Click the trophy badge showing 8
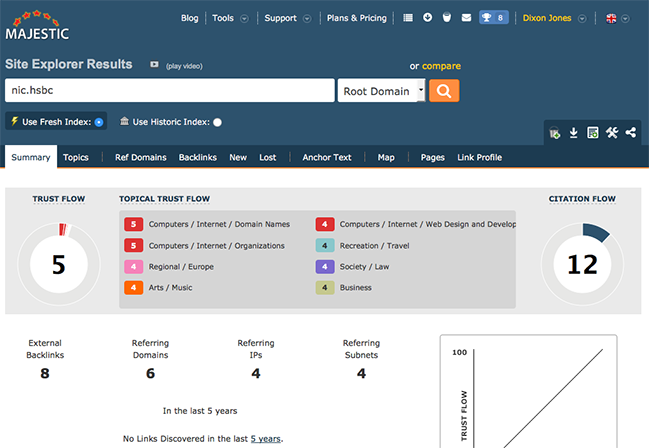649x448 pixels. click(493, 17)
